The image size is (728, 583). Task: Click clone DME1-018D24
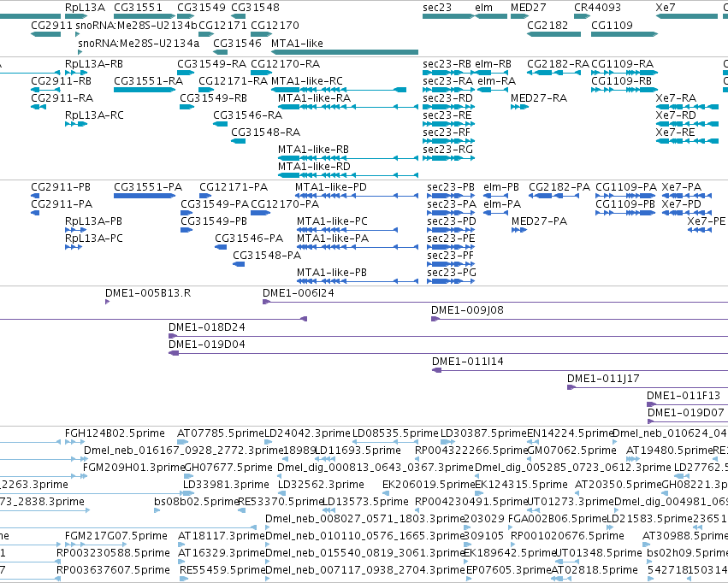tap(207, 327)
